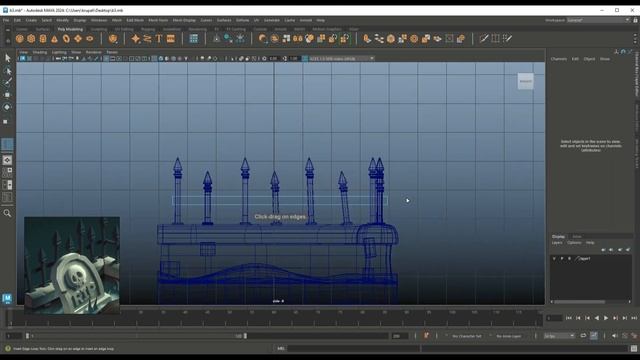Viewport: 640px width, 360px height.
Task: Go to start of playback range
Action: pos(569,318)
